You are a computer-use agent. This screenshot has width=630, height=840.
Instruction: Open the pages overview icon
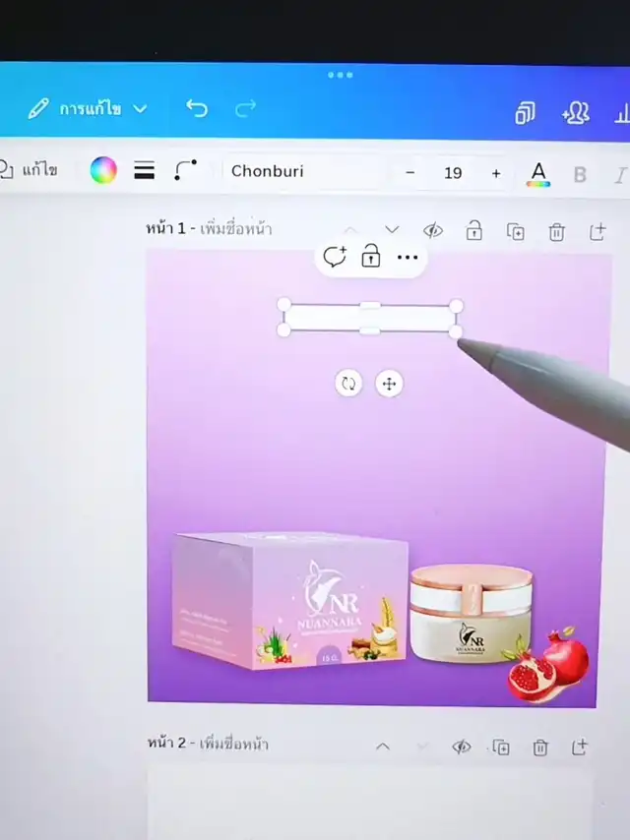525,114
